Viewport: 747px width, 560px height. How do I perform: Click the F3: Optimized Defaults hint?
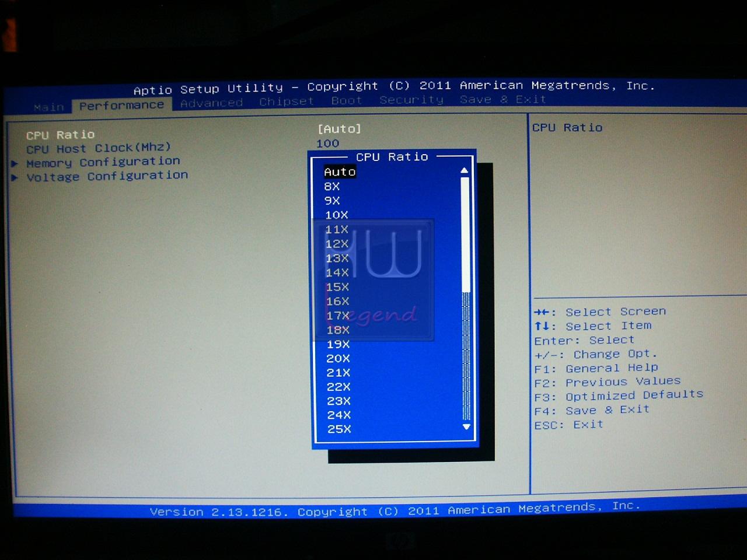click(x=619, y=396)
